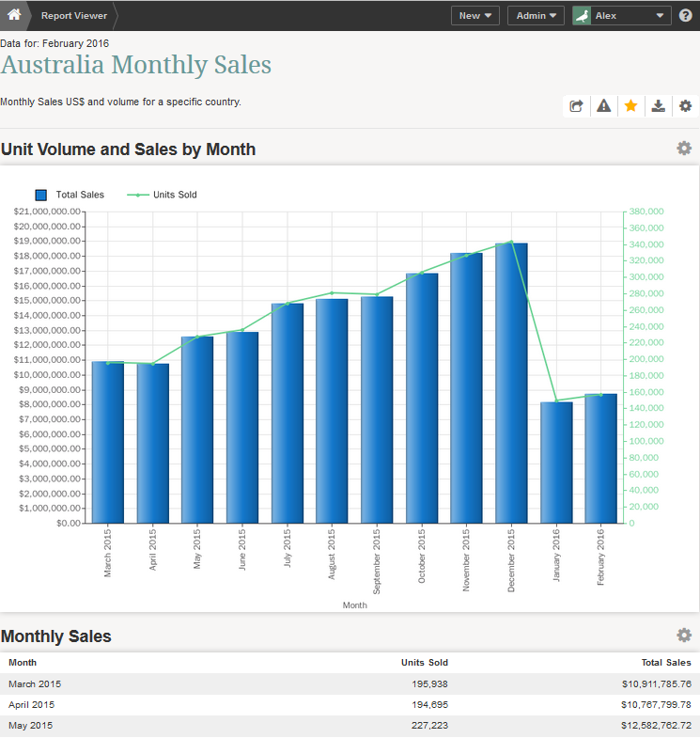
Task: Toggle the favorite star icon
Action: point(630,106)
